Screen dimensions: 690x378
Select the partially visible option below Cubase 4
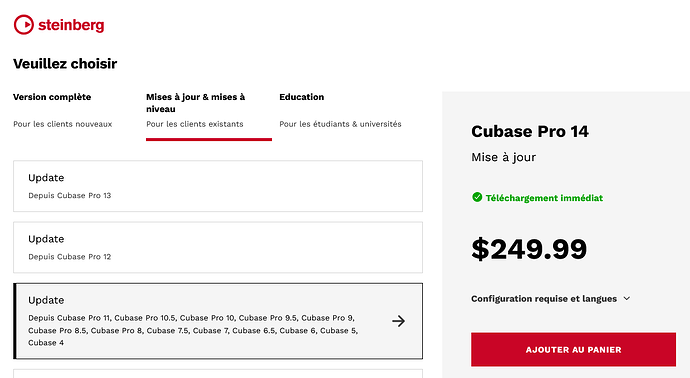218,374
